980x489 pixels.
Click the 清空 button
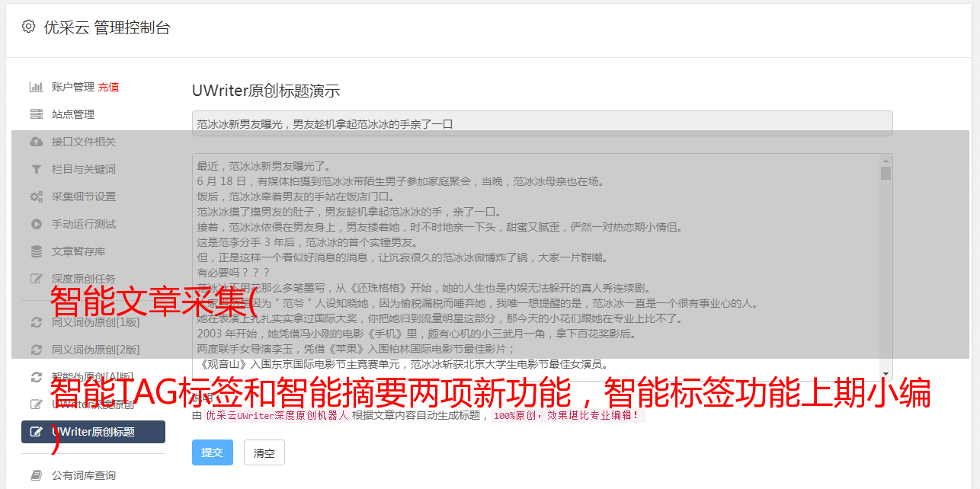[x=264, y=452]
